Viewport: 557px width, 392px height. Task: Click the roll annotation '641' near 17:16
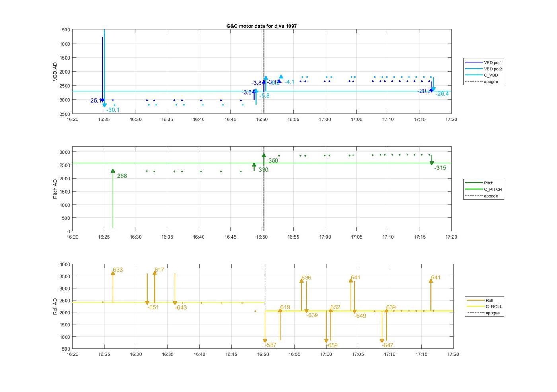point(436,278)
